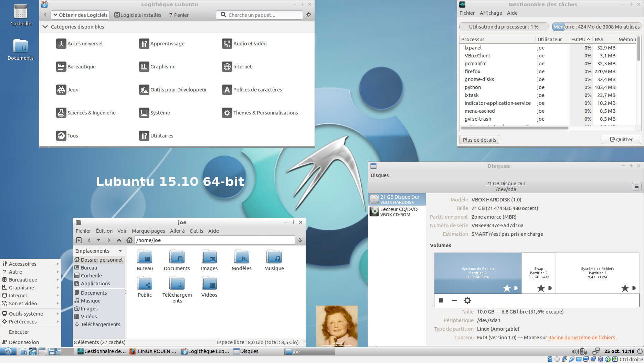Open Outils pour Développeur category
Image resolution: width=644 pixels, height=363 pixels.
[x=173, y=90]
